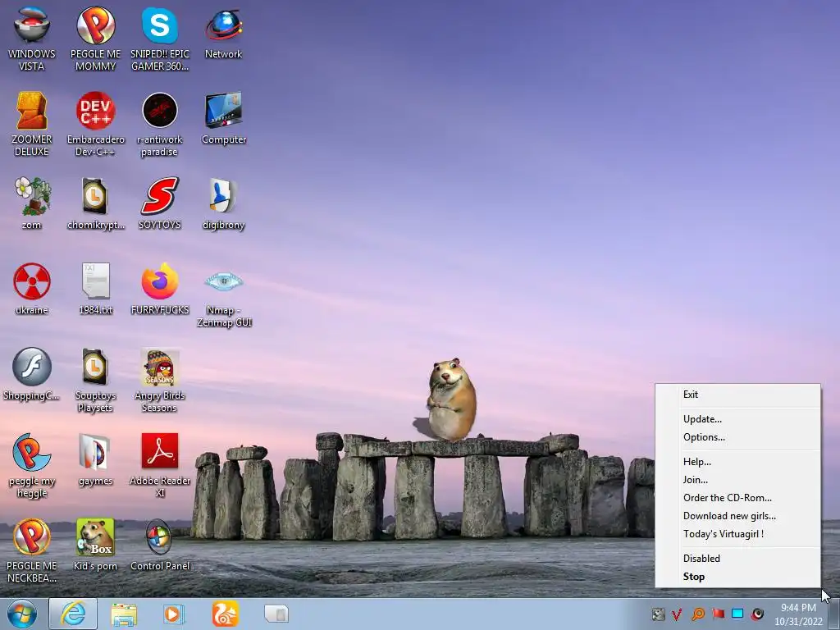This screenshot has width=840, height=630.
Task: Click the red speaker tray icon
Action: [757, 614]
